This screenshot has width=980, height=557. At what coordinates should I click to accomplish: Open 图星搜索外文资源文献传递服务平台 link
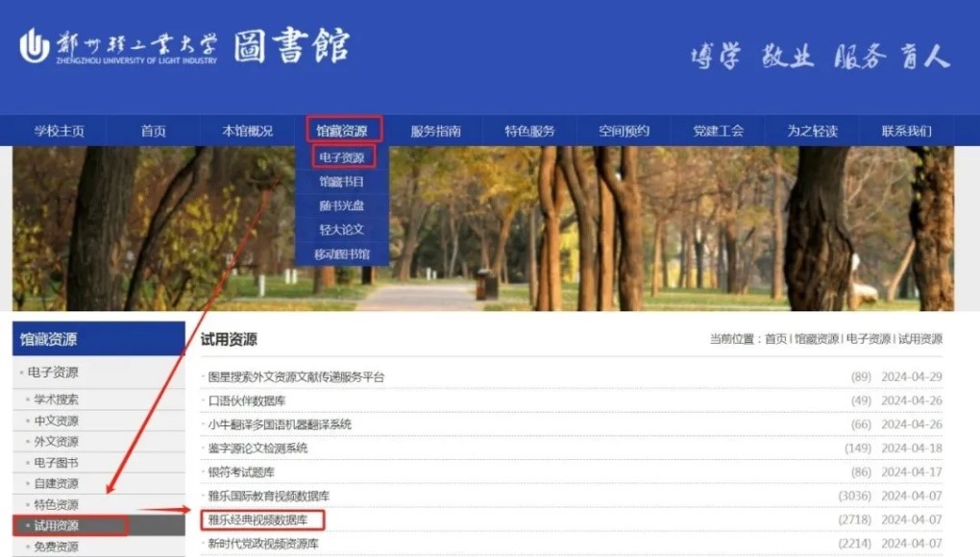click(296, 376)
